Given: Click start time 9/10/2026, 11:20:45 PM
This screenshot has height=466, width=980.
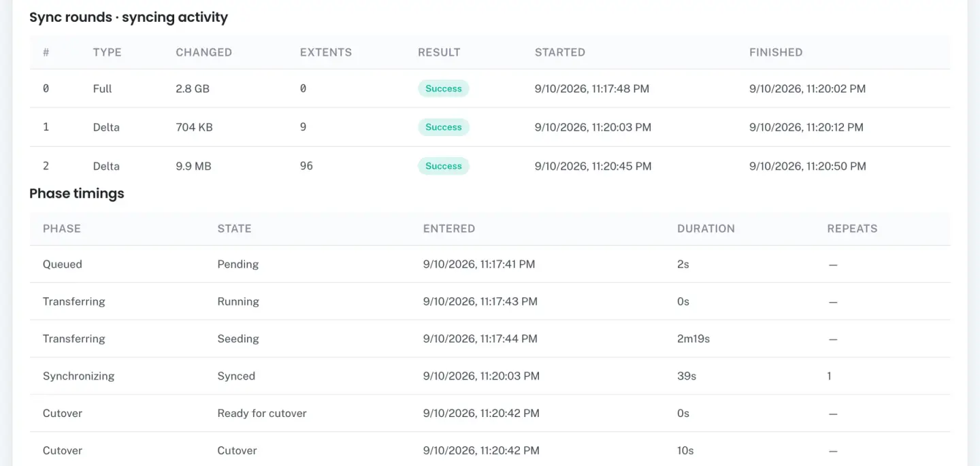Looking at the screenshot, I should tap(593, 166).
